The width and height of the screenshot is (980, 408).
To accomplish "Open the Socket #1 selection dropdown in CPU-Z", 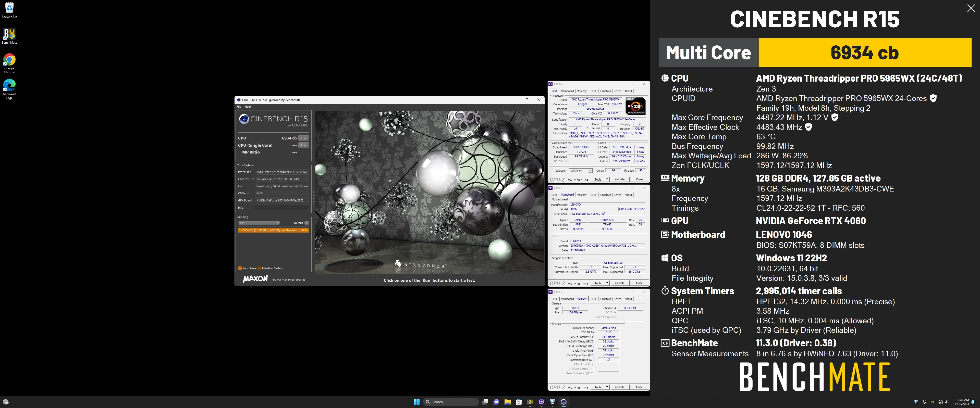I will click(x=581, y=171).
